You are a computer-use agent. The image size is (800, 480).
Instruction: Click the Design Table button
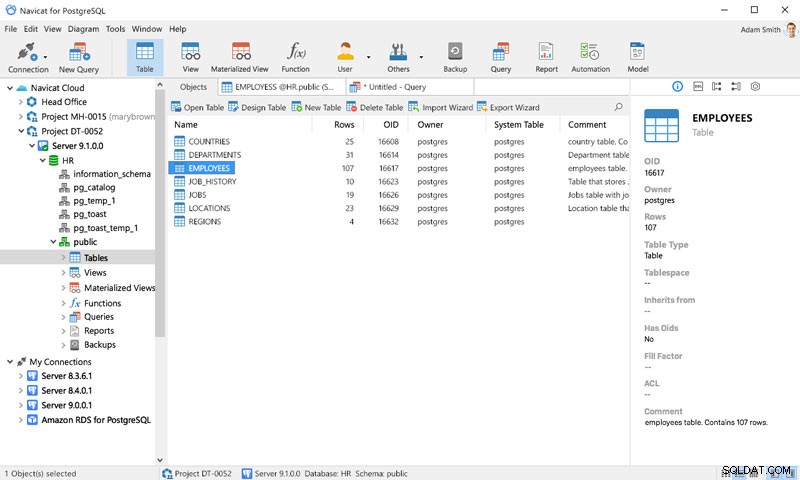coord(257,107)
